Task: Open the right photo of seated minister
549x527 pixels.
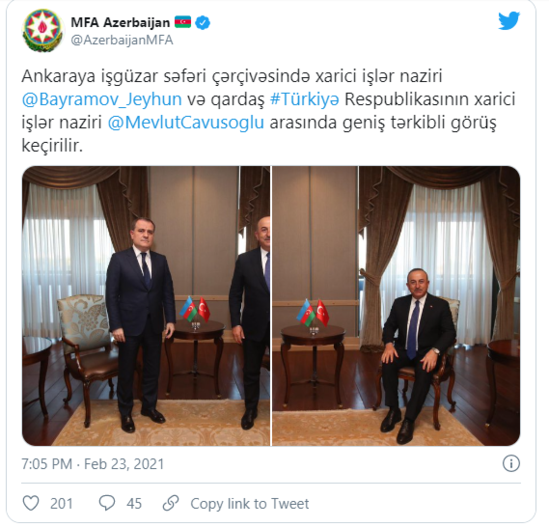Action: click(x=396, y=306)
